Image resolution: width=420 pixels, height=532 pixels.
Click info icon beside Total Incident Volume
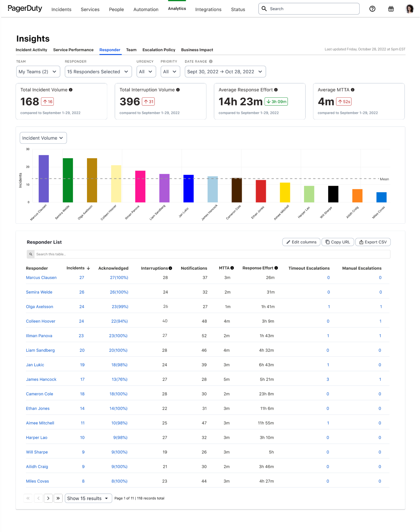point(71,90)
